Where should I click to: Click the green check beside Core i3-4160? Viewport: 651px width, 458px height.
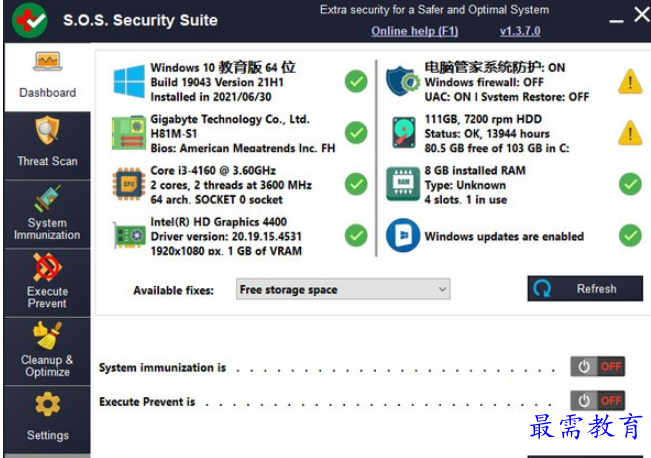click(x=356, y=184)
